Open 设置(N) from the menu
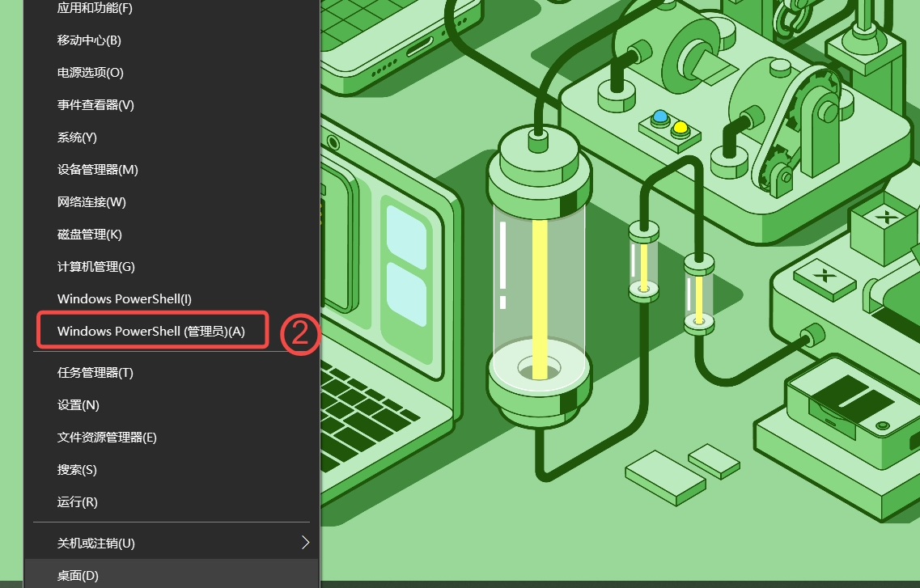Image resolution: width=920 pixels, height=588 pixels. [x=172, y=405]
